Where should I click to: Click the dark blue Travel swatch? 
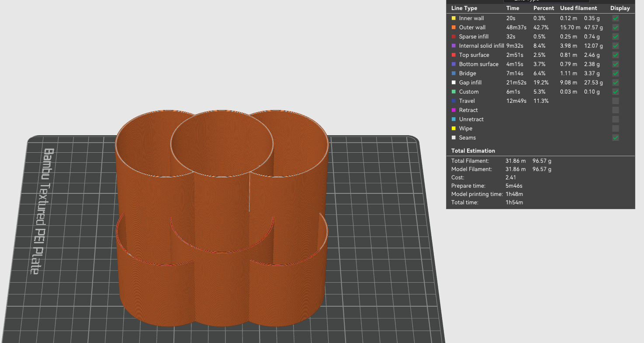(x=454, y=101)
